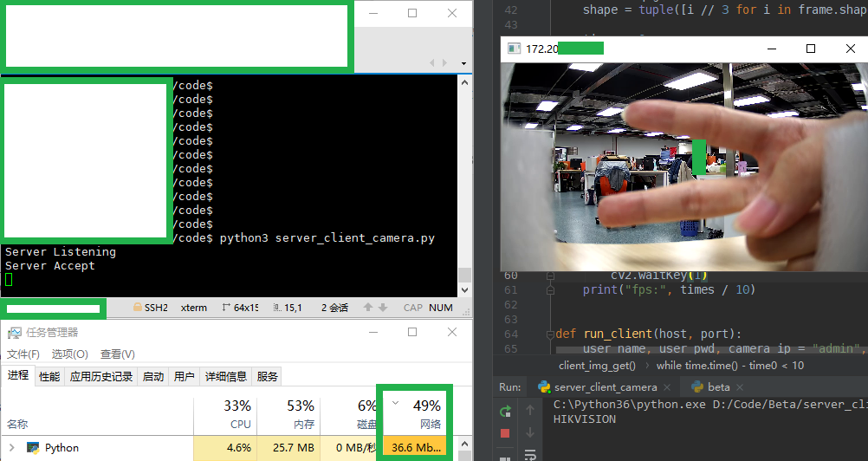Image resolution: width=868 pixels, height=461 pixels.
Task: Sort by the 53% 内存 column header
Action: (x=288, y=414)
